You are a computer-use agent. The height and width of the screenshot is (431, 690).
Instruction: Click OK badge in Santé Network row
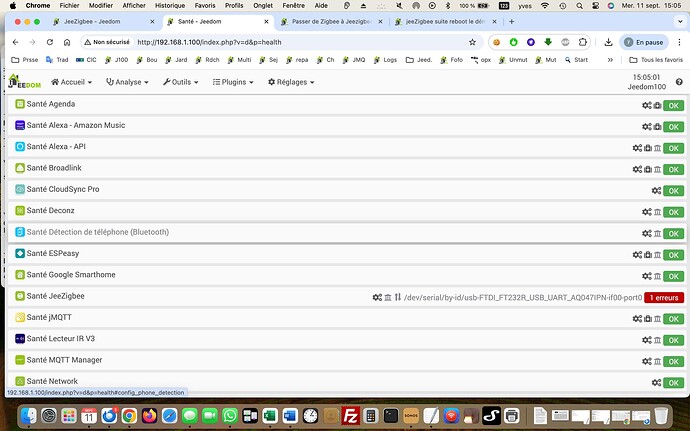point(674,383)
